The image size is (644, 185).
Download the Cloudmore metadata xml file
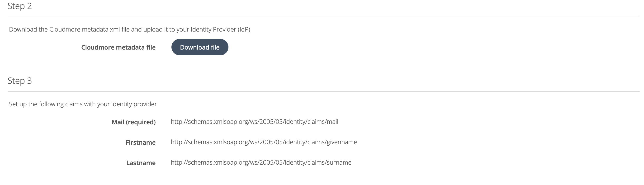(200, 47)
